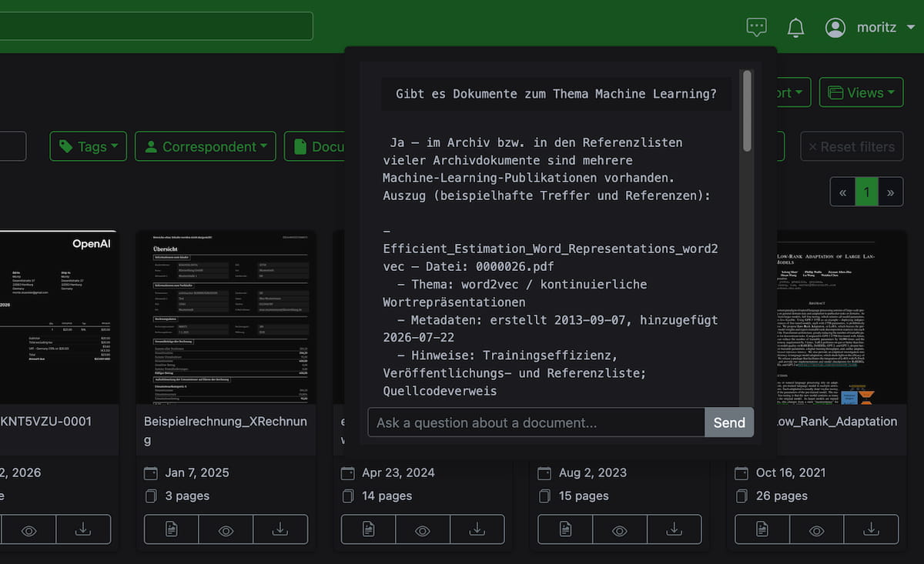Download the 15 pages document

pyautogui.click(x=675, y=529)
